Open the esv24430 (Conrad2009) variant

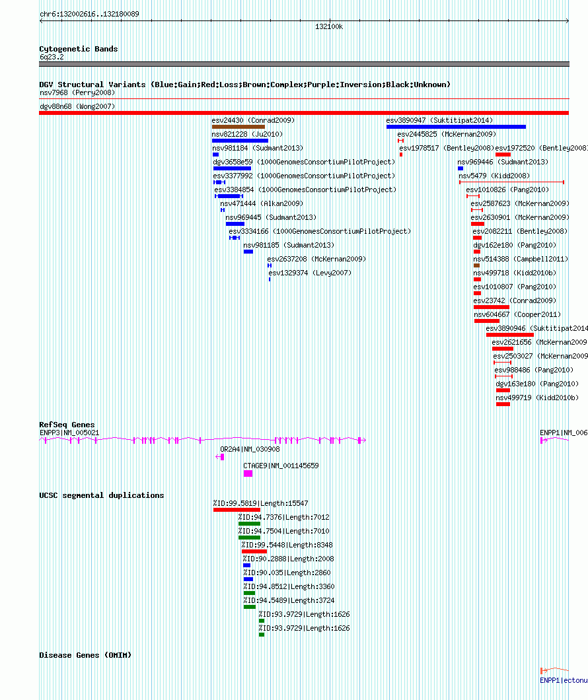pos(253,121)
